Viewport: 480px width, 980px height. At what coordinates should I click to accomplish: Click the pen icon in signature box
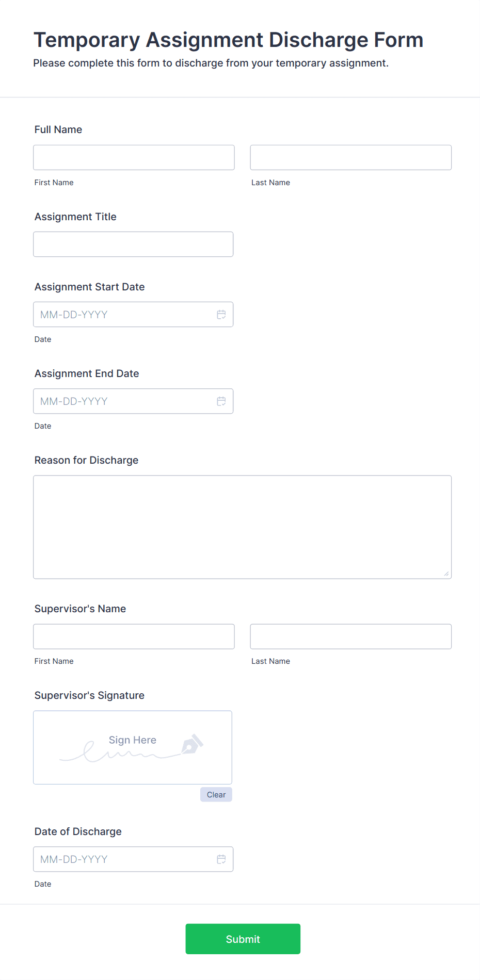pyautogui.click(x=192, y=744)
